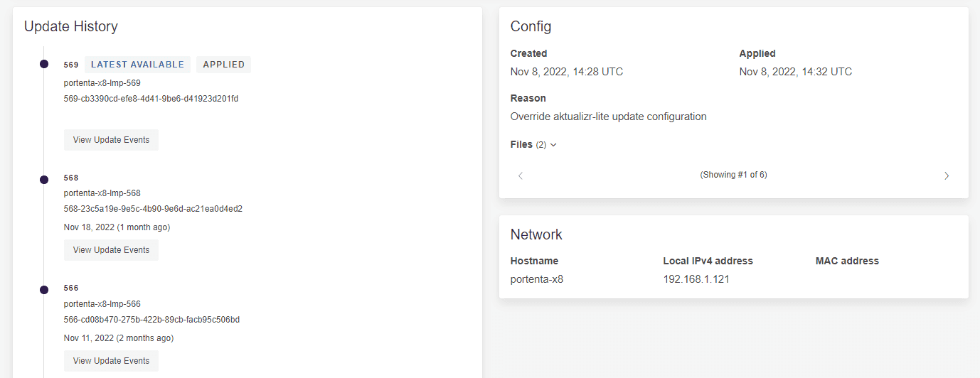Click next config chevron arrow
The image size is (980, 378).
coord(946,175)
